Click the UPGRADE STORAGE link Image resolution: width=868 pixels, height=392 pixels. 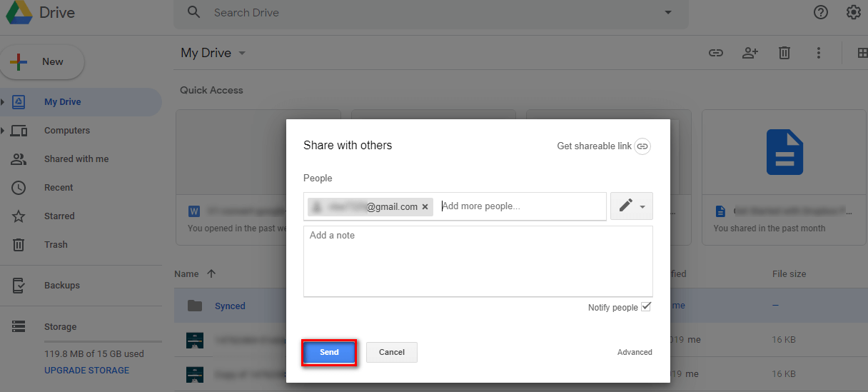(x=87, y=371)
